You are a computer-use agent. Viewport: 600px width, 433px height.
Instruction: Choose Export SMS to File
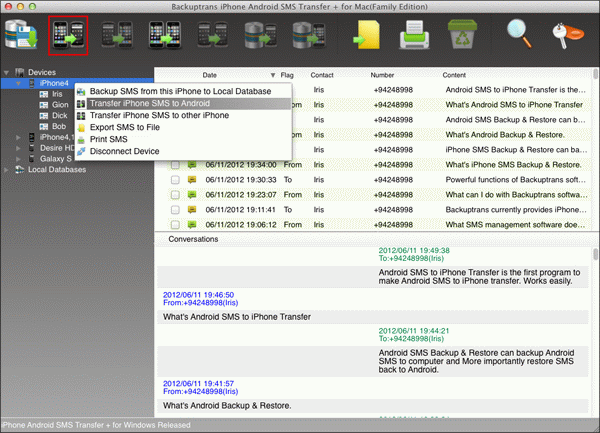pos(183,127)
